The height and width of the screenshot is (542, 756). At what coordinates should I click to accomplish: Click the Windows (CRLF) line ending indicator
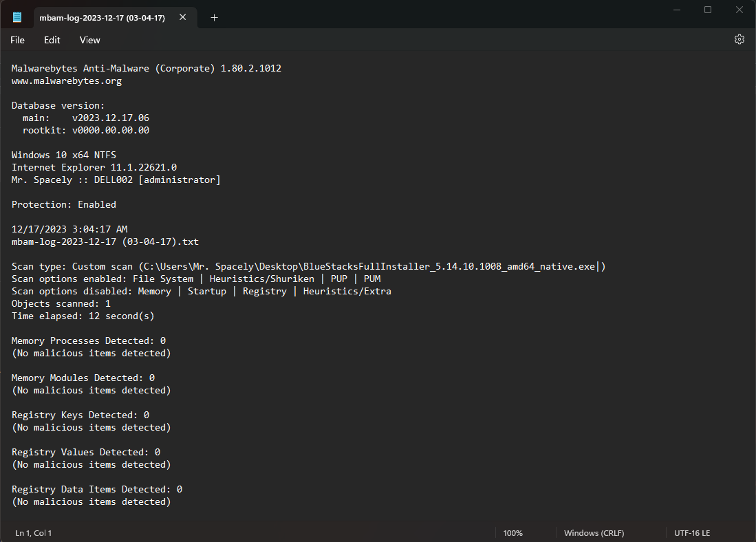[x=594, y=533]
